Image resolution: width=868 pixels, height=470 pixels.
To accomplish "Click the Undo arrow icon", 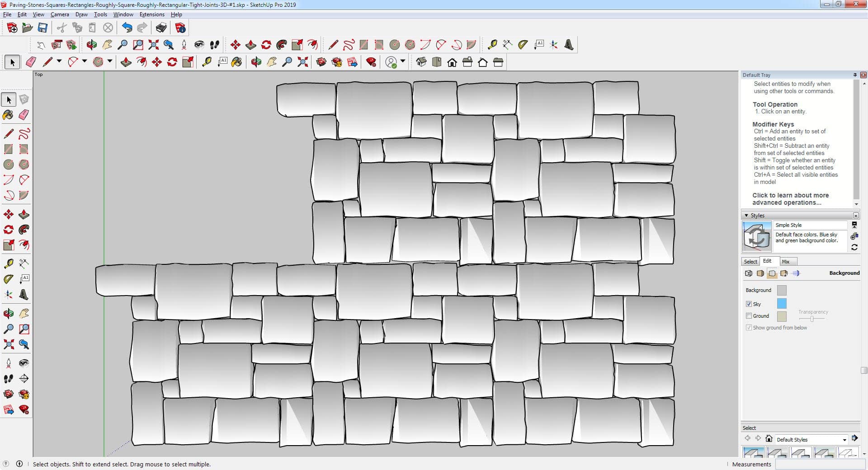I will point(127,28).
